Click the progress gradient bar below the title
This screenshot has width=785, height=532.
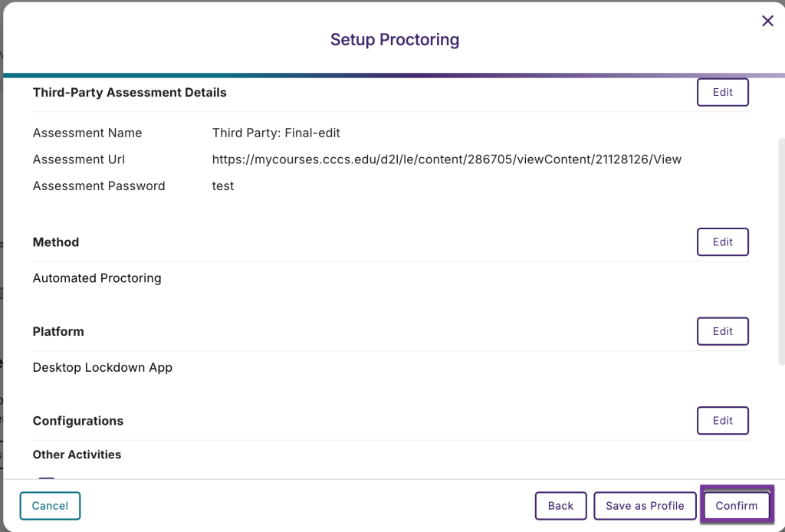392,74
